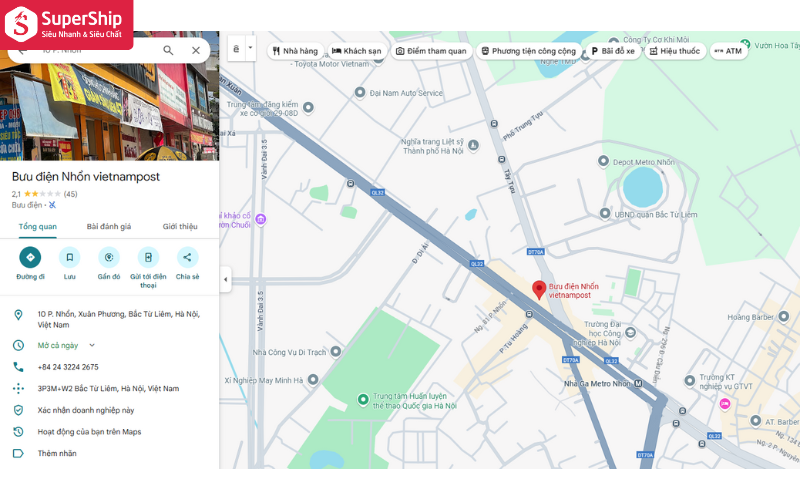Select Điểm tham quan chip

[x=432, y=51]
